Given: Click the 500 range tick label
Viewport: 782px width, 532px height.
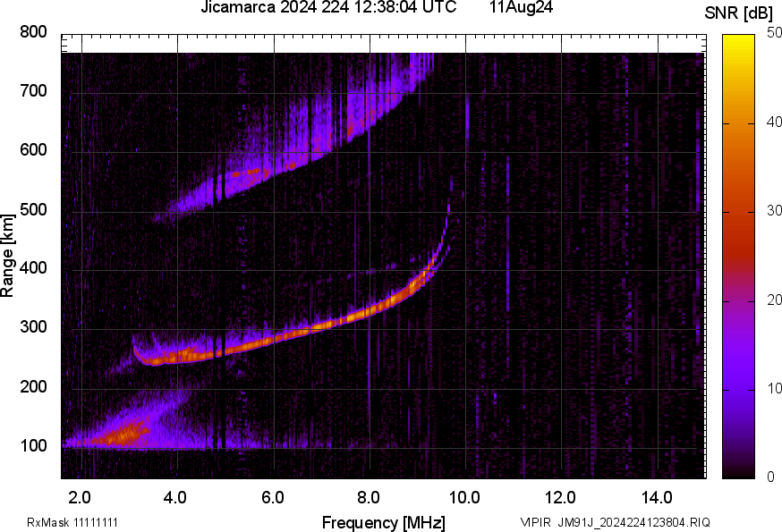Looking at the screenshot, I should (33, 209).
